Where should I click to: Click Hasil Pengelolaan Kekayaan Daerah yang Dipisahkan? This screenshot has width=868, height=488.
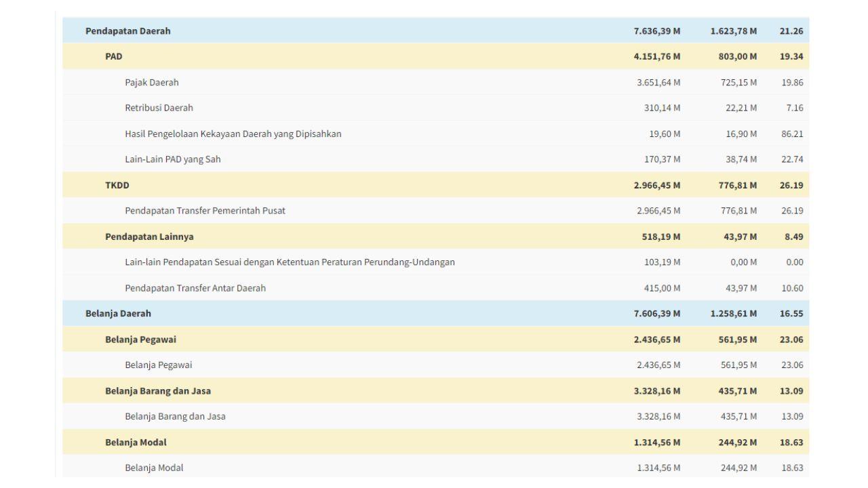233,134
